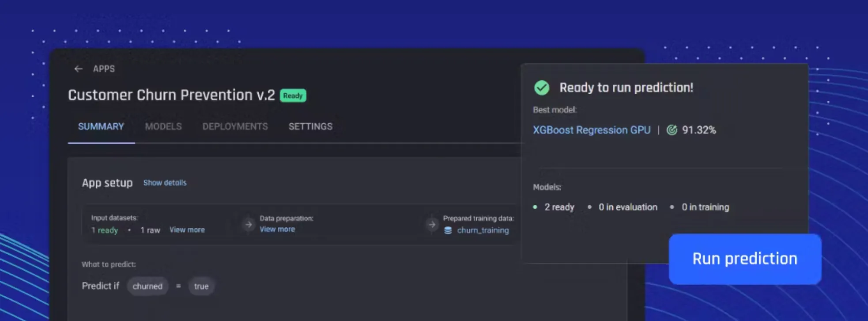Click the arrow icon before Prepared training data
Screen dimensions: 868x321
point(432,225)
